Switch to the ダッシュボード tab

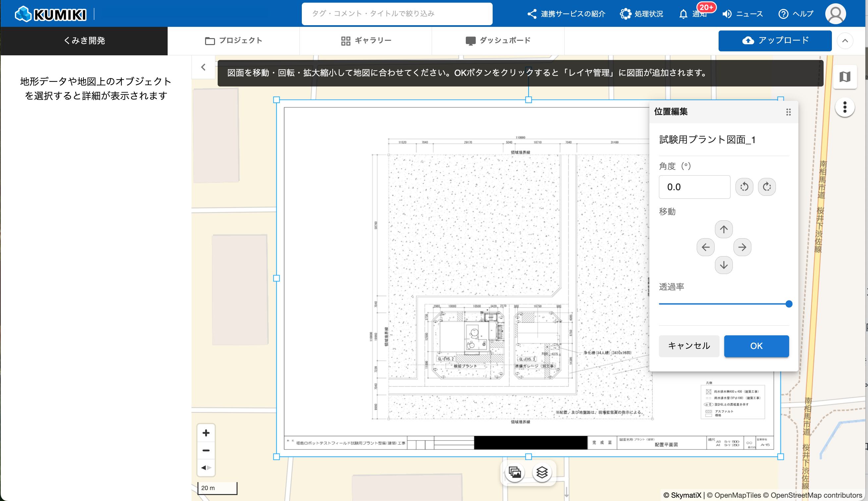[498, 41]
